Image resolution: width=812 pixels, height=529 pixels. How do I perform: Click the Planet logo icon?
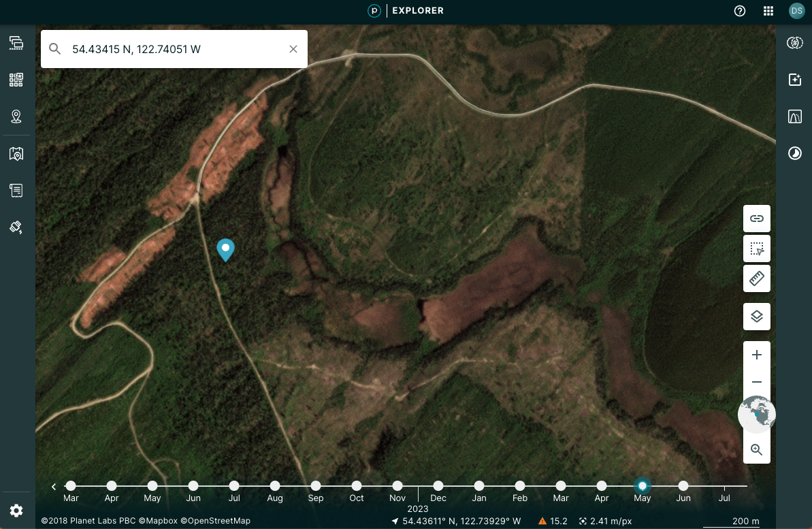coord(374,10)
